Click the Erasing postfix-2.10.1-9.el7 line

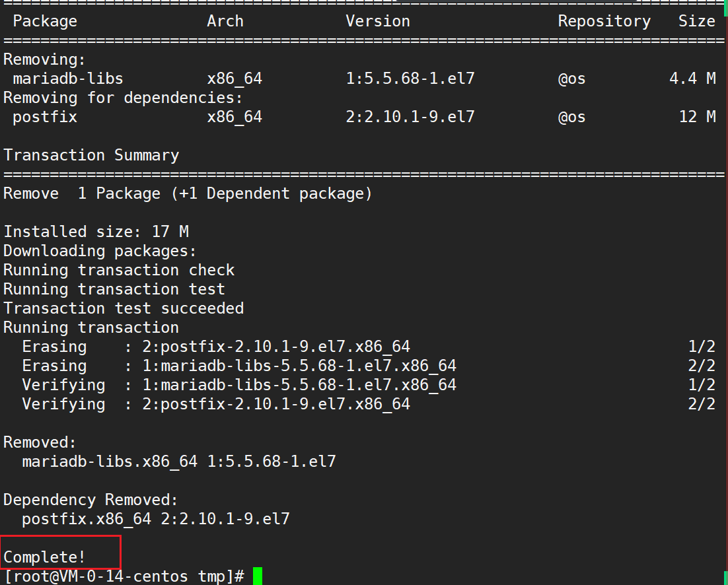click(x=216, y=347)
